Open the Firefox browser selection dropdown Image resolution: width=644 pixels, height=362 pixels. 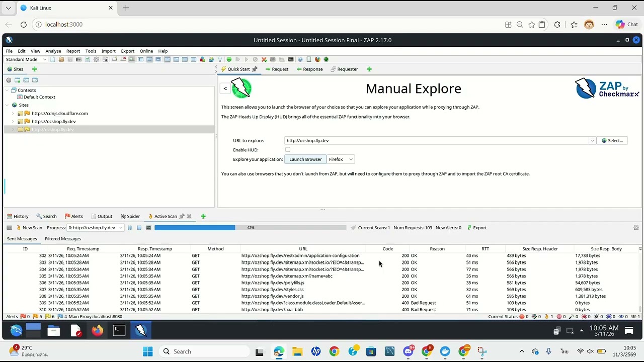point(341,159)
